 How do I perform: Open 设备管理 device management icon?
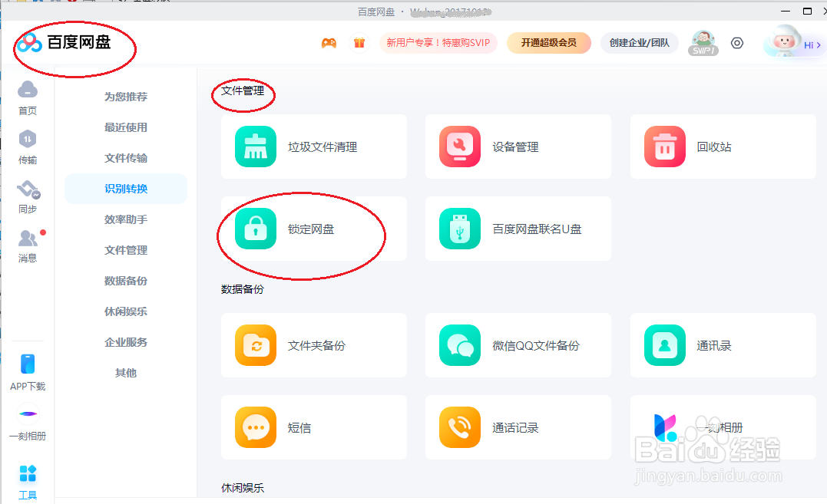coord(460,147)
